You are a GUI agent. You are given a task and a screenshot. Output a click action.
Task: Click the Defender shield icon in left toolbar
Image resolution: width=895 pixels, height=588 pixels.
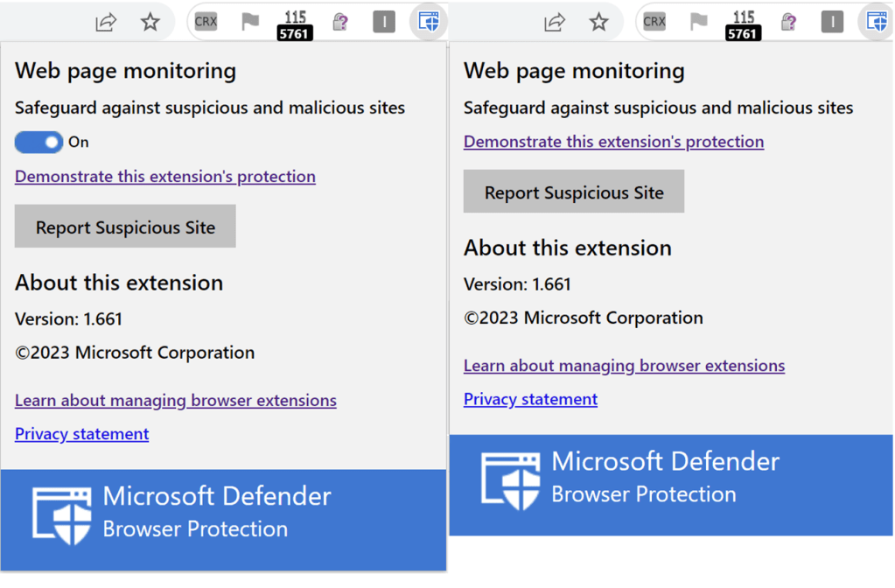click(428, 23)
